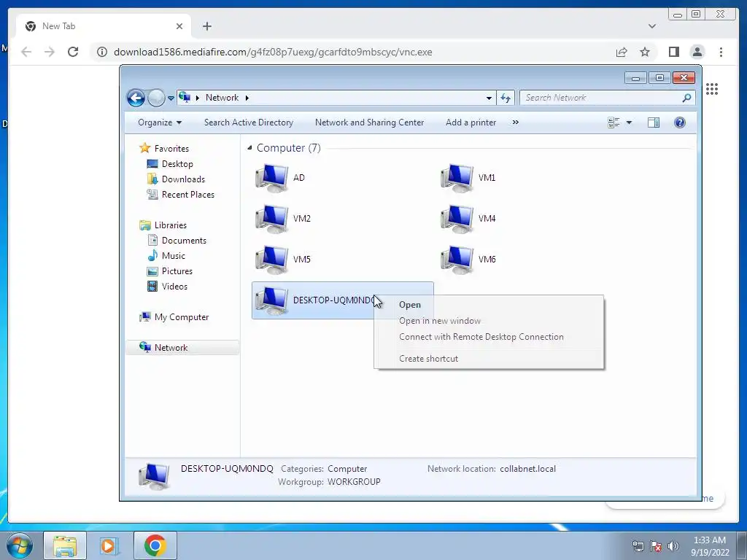The image size is (747, 560).
Task: Open Network and Sharing Center
Action: tap(369, 122)
